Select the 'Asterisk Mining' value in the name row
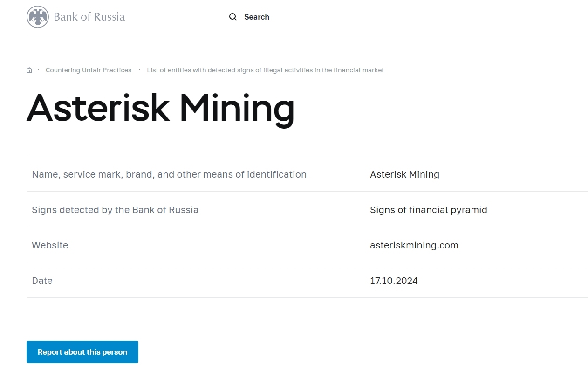Viewport: 588px width, 379px height. tap(404, 175)
